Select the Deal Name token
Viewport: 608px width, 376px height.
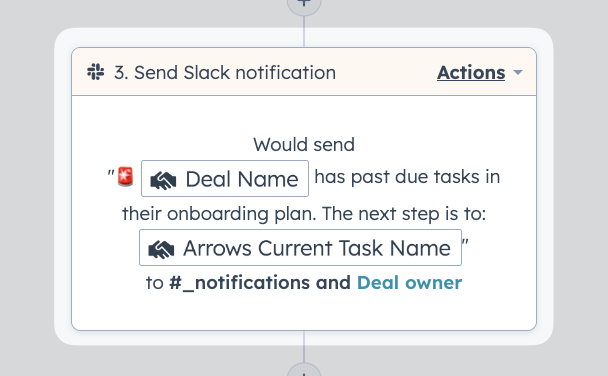tap(225, 178)
